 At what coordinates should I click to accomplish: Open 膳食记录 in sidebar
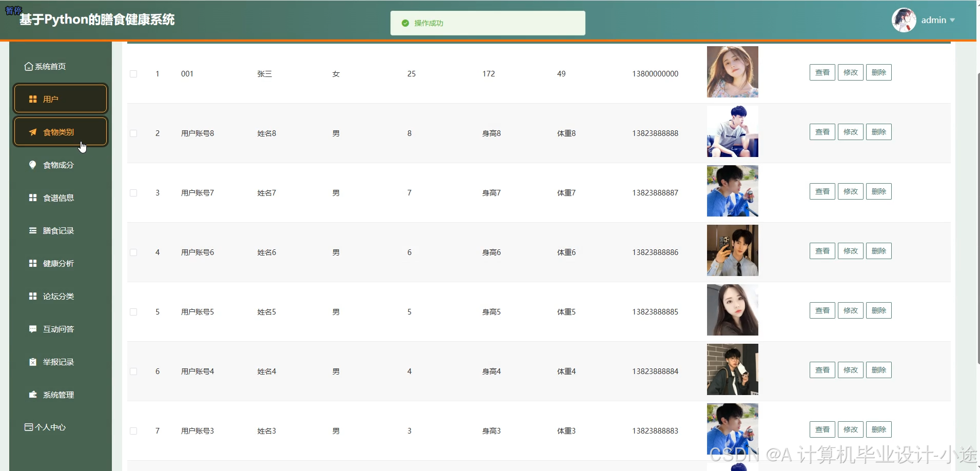click(61, 230)
